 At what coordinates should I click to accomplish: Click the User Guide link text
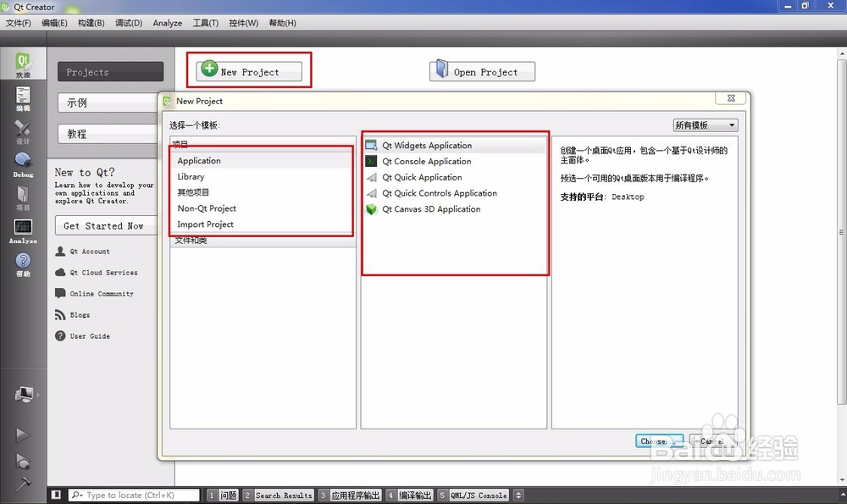[90, 336]
